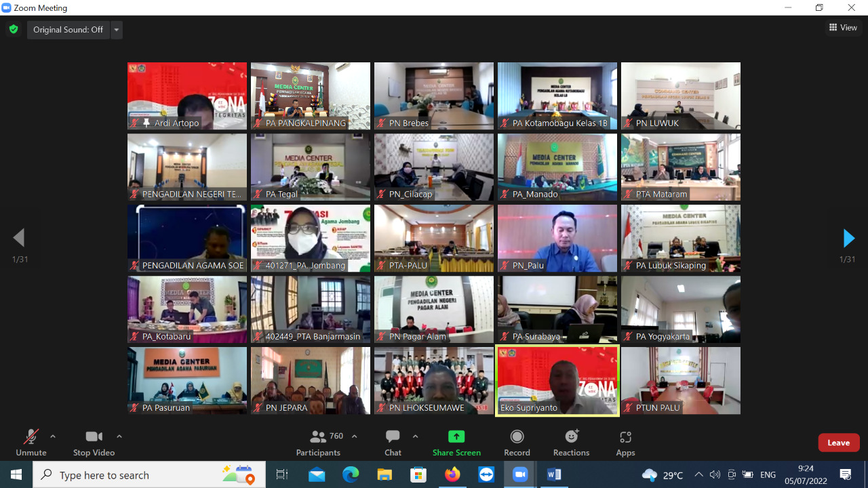868x488 pixels.
Task: Open the Apps panel
Action: pyautogui.click(x=625, y=443)
